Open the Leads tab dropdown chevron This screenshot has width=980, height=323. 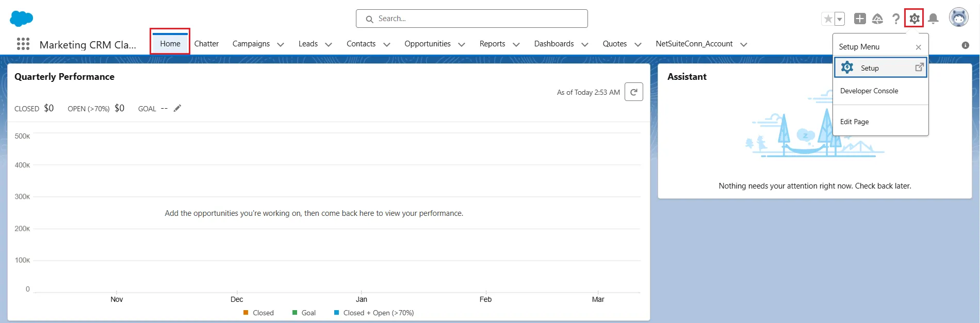tap(329, 44)
